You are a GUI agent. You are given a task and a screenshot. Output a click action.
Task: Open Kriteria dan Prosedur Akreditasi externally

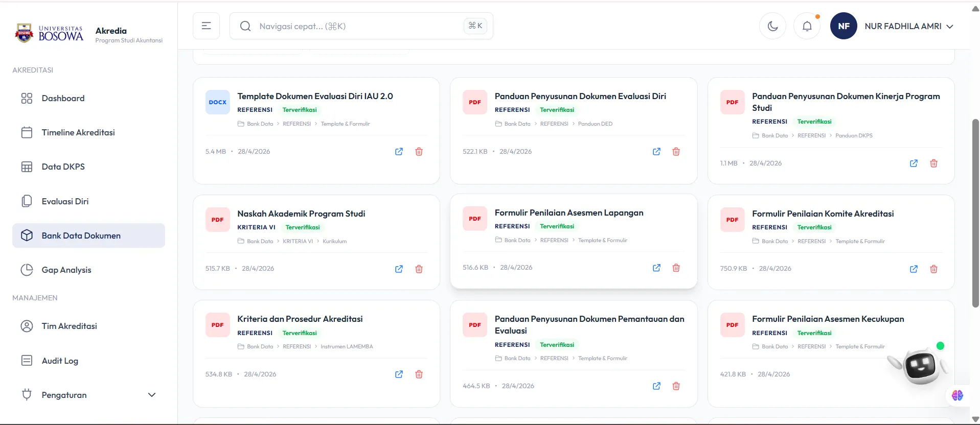click(x=399, y=374)
